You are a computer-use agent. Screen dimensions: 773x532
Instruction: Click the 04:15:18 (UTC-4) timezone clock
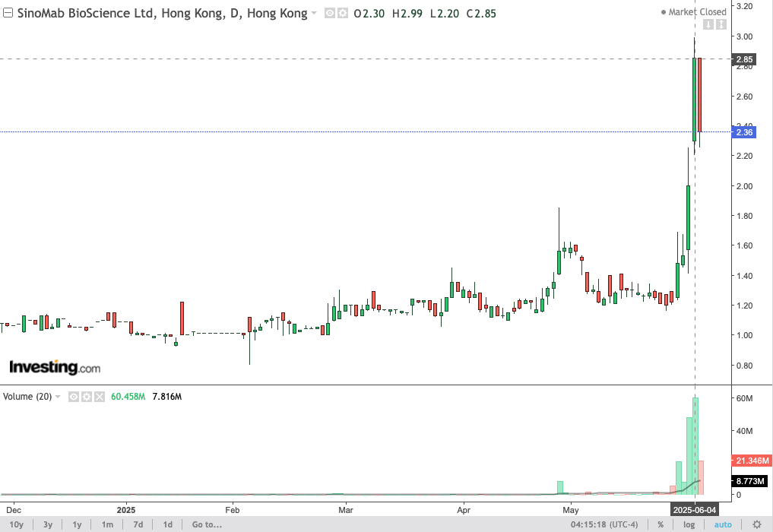pos(604,524)
